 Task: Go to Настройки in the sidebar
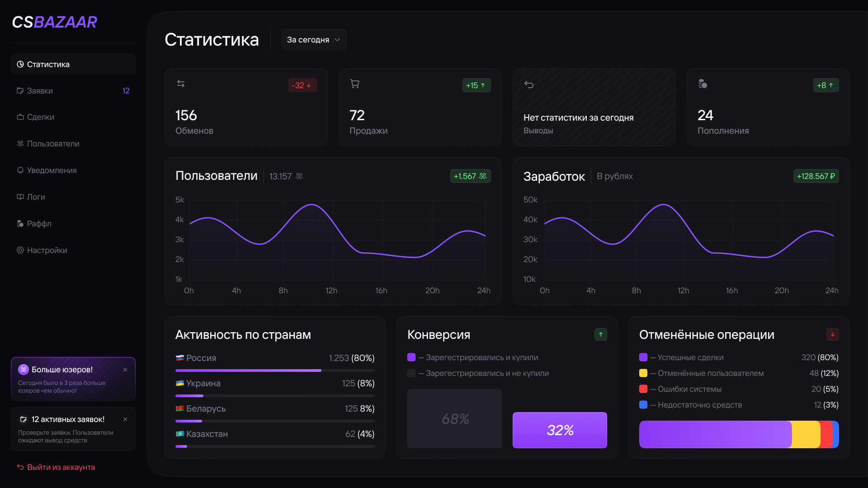(x=47, y=250)
